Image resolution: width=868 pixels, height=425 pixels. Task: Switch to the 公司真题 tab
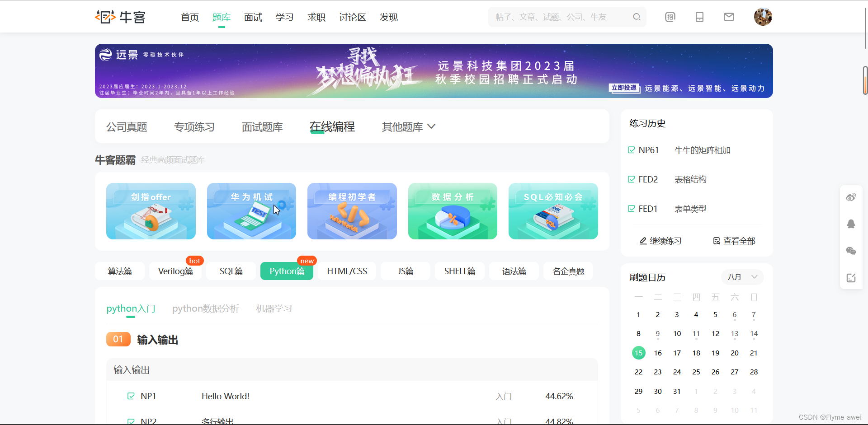click(x=127, y=127)
